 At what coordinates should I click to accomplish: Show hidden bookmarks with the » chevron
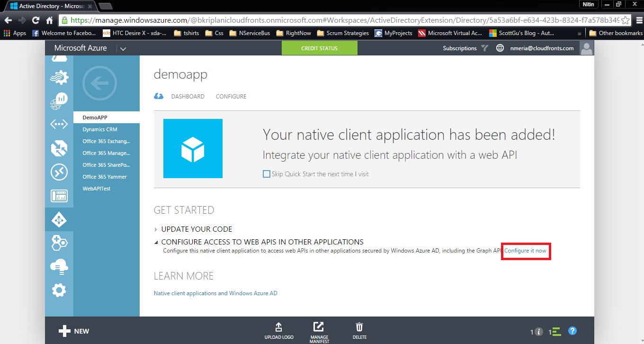579,33
